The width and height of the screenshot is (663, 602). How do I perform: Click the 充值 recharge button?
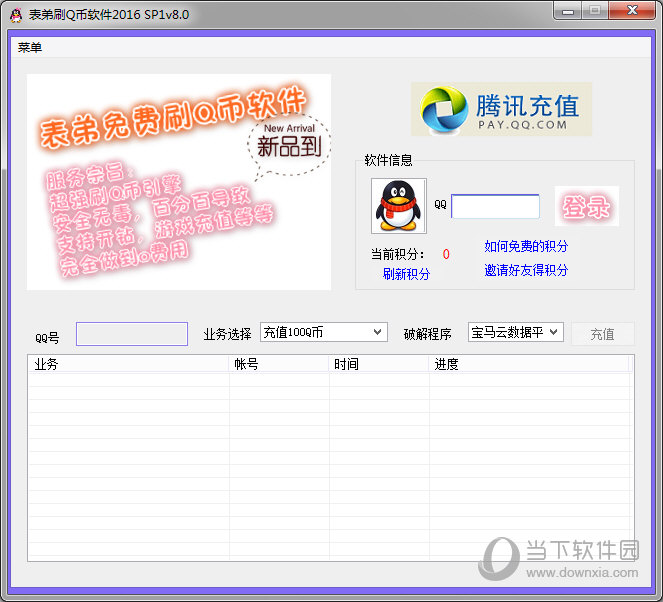coord(602,334)
